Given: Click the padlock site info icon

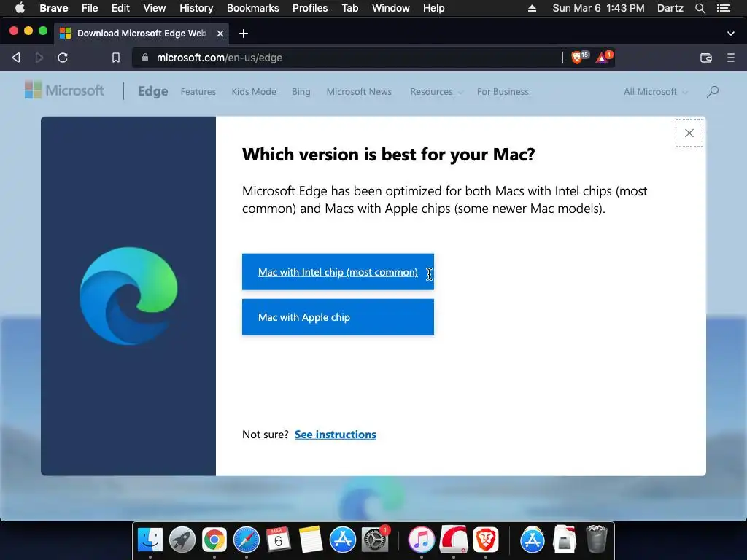Looking at the screenshot, I should (x=145, y=58).
